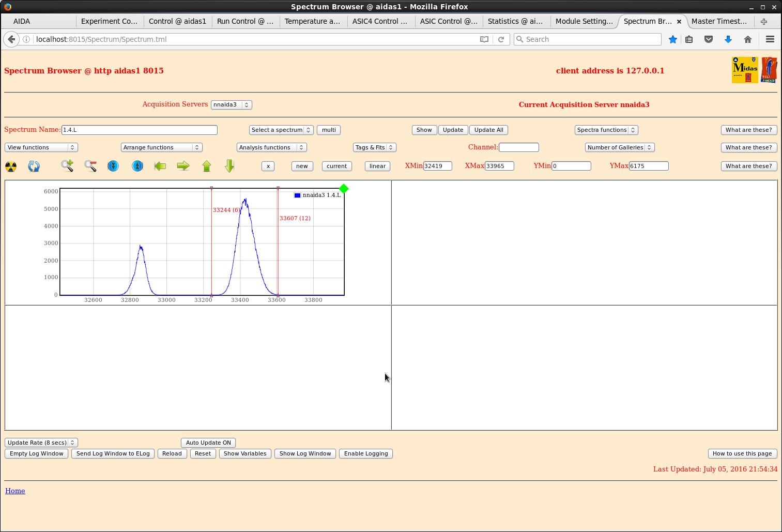
Task: Open a new tab with plus icon
Action: click(764, 21)
